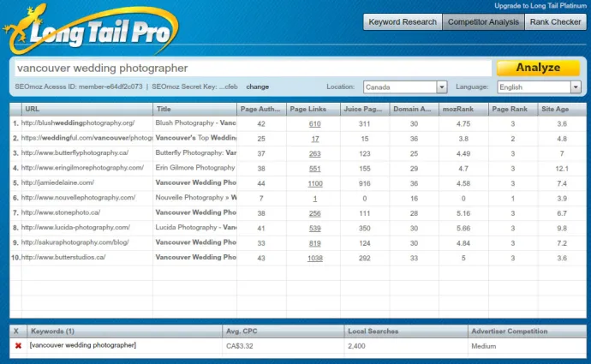The image size is (591, 364).
Task: Click the Avg. CPC column header
Action: tap(283, 331)
